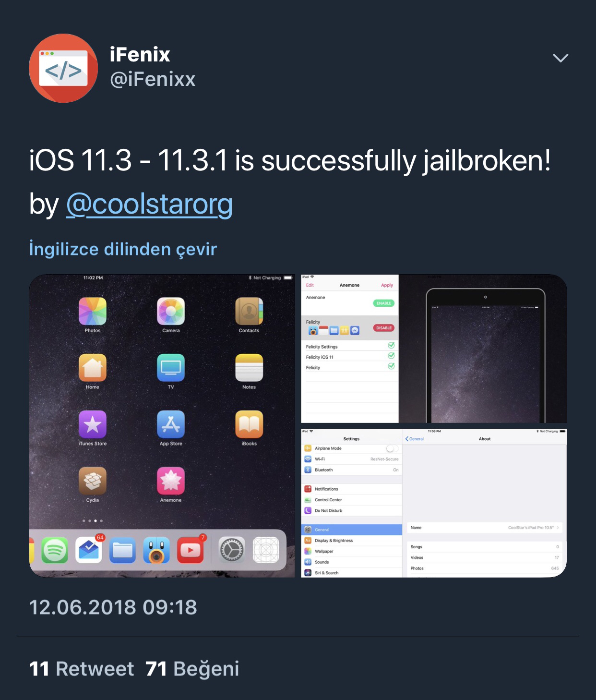Toggle the Felicity iOS 11 checkmark
The image size is (596, 700).
pyautogui.click(x=391, y=356)
